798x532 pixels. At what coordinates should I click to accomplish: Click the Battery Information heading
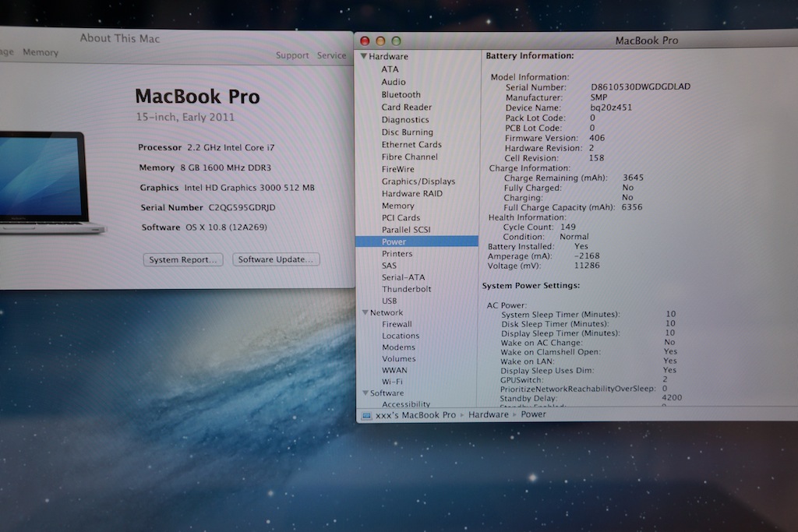click(x=530, y=55)
